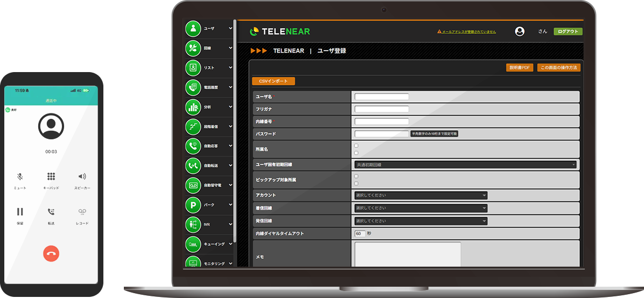Expand the IVR menu chevron
Image resolution: width=644 pixels, height=298 pixels.
click(230, 224)
